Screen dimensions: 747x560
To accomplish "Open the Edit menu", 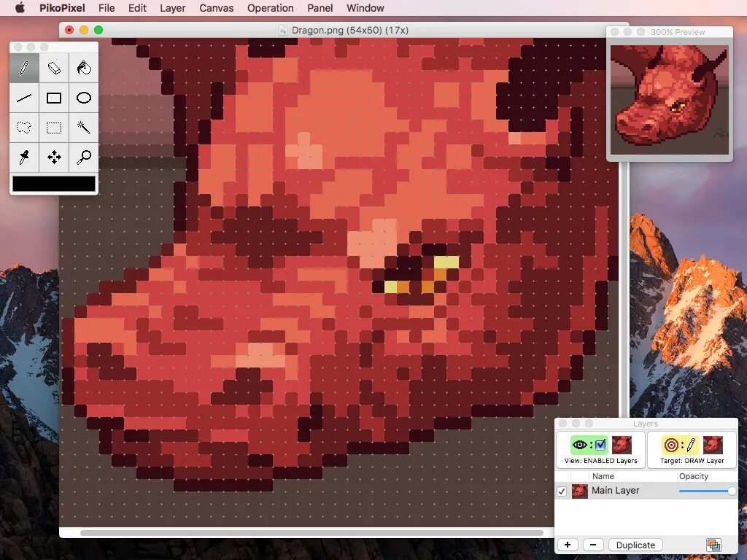I will [x=137, y=8].
